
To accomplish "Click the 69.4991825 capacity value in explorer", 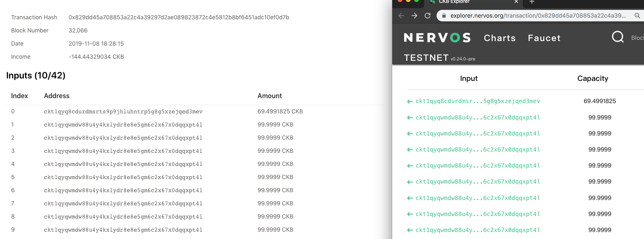I will pyautogui.click(x=600, y=101).
